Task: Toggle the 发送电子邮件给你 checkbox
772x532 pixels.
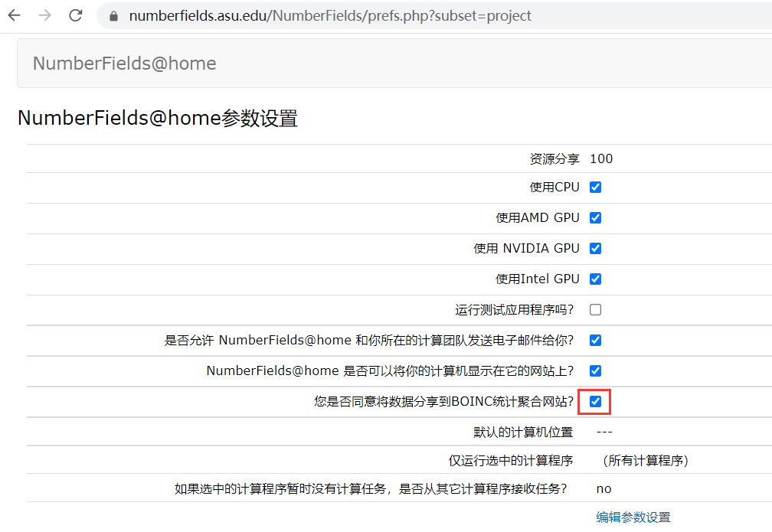Action: [595, 340]
